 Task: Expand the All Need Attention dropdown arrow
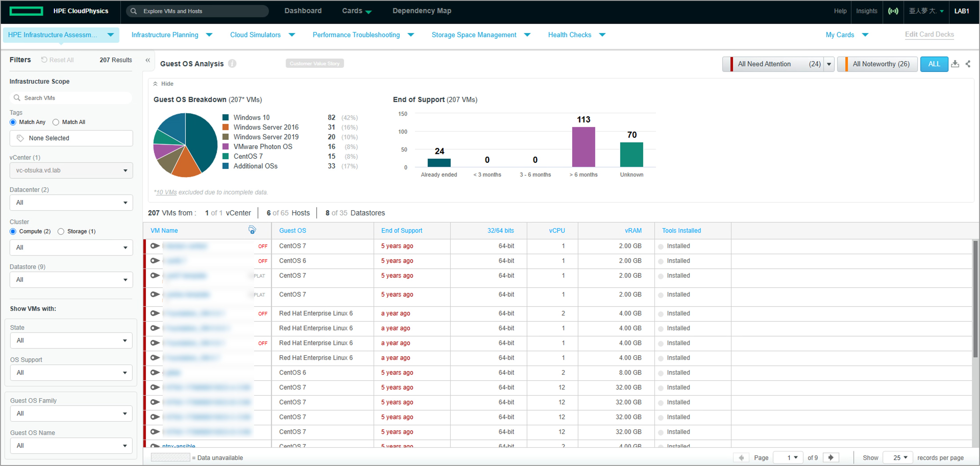tap(829, 64)
